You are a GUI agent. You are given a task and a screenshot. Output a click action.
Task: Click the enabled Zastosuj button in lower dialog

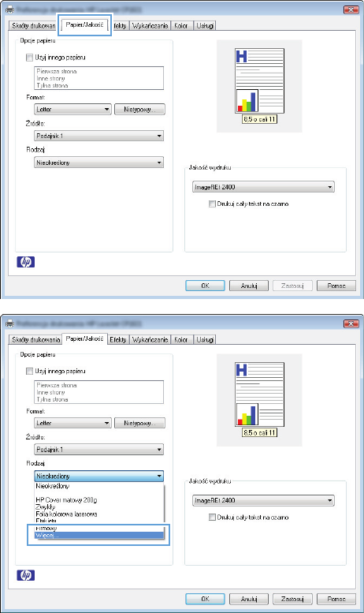pos(292,599)
